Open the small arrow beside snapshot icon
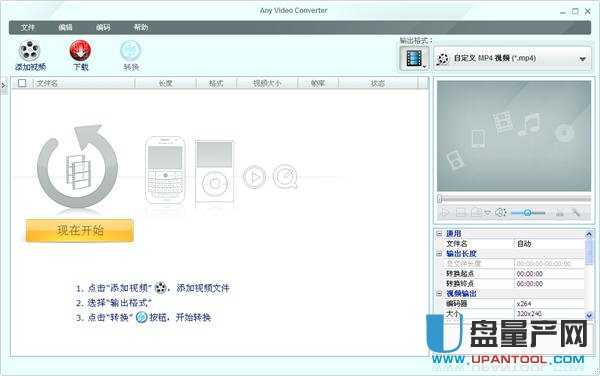 (487, 213)
